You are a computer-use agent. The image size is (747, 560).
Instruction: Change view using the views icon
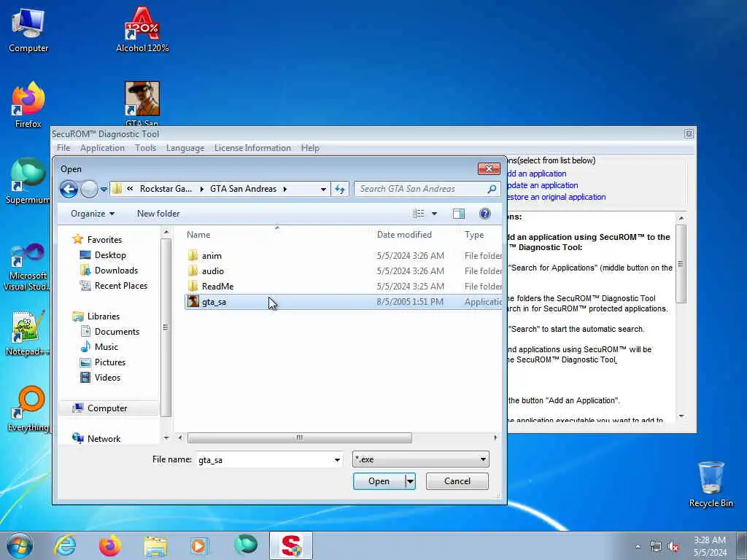click(x=418, y=214)
